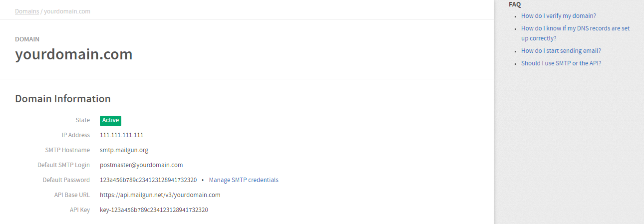Viewport: 644px width, 224px height.
Task: Click the yourdomain.com breadcrumb text
Action: coord(67,11)
